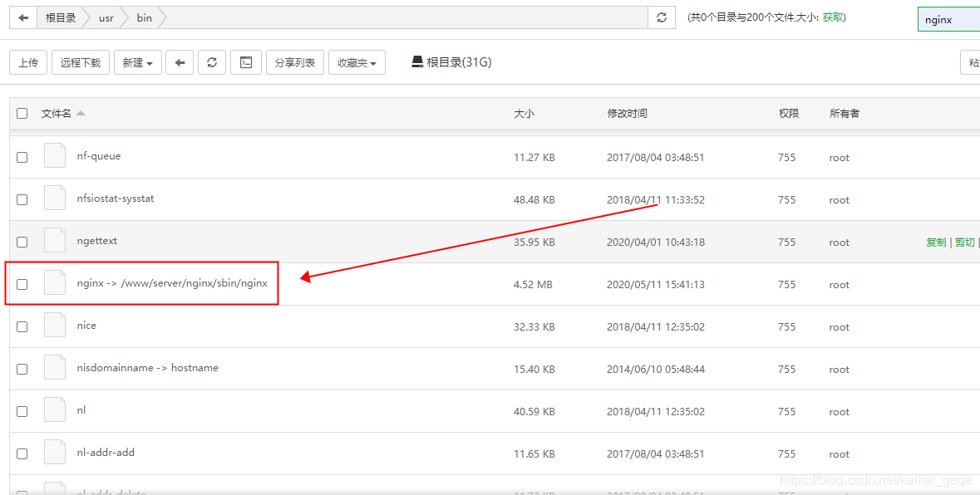Click the 上传 button
The image size is (980, 495).
click(x=28, y=62)
